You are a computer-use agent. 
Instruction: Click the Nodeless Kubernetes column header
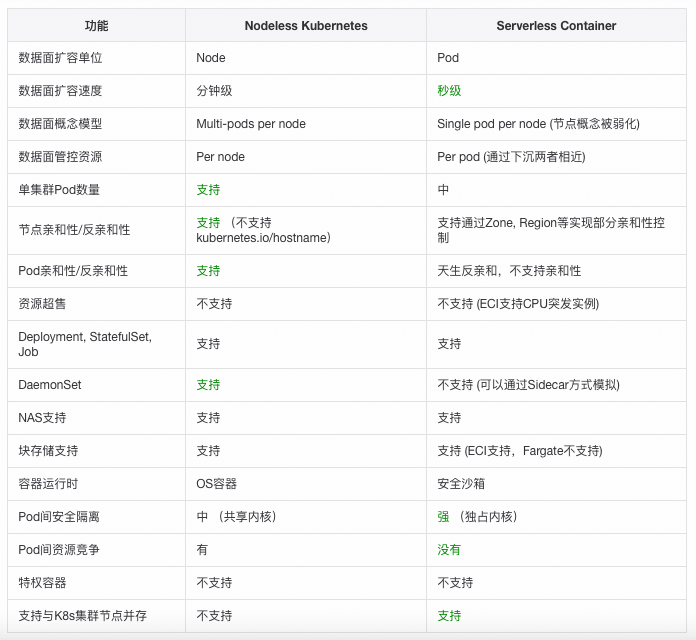[x=306, y=25]
